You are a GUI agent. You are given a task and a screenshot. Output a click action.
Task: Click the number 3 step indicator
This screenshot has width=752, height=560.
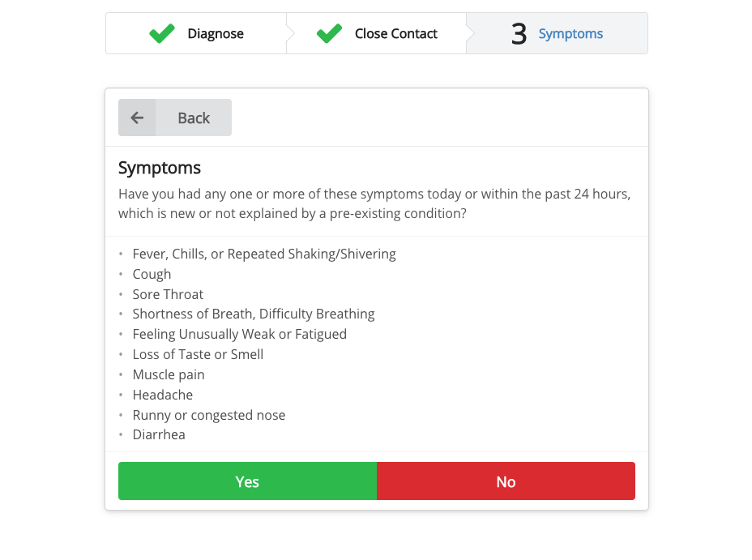tap(519, 33)
